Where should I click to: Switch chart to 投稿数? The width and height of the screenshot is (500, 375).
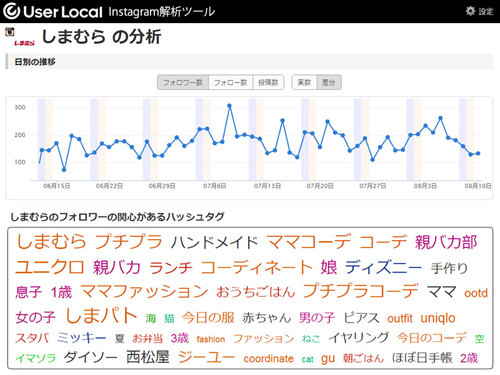pyautogui.click(x=268, y=82)
